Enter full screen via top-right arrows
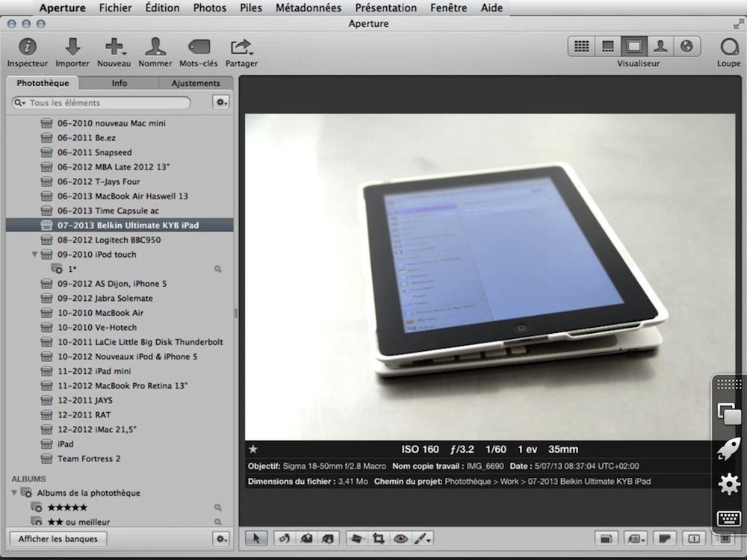Screen dimensions: 747x560 pyautogui.click(x=739, y=24)
